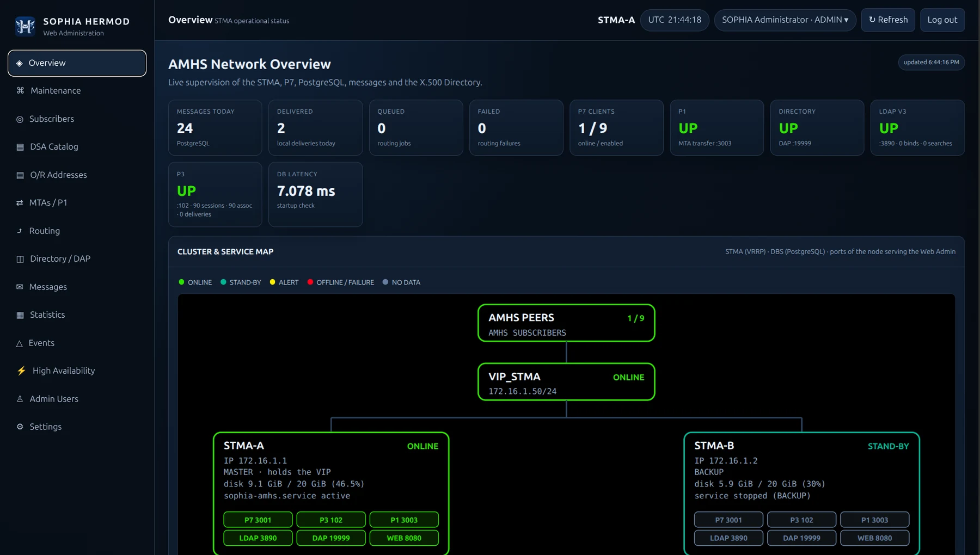
Task: Refresh the overview data
Action: click(x=888, y=20)
